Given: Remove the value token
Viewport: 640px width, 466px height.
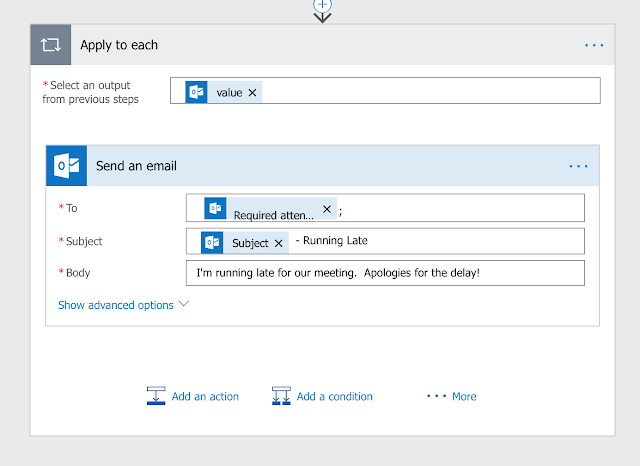Looking at the screenshot, I should tap(253, 93).
